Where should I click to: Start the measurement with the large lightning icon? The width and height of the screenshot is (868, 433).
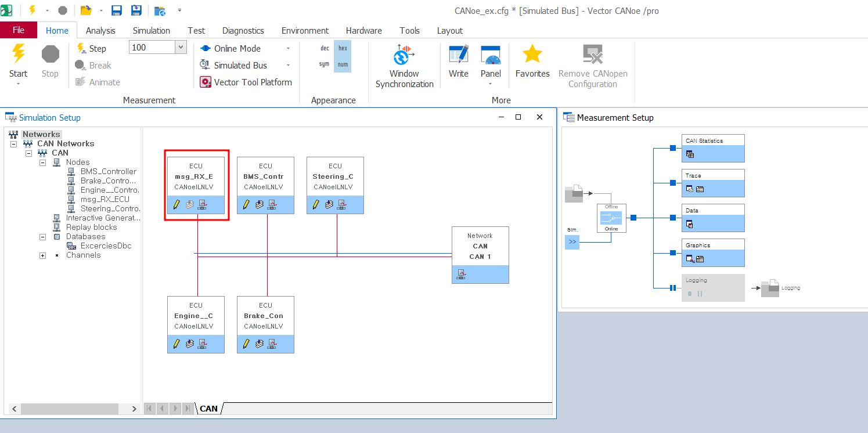tap(19, 54)
